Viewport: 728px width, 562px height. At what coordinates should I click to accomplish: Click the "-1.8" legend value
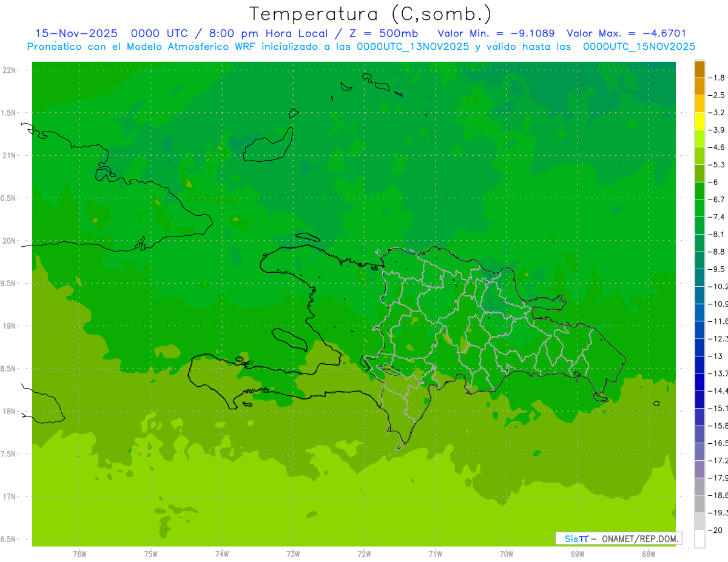click(x=717, y=78)
